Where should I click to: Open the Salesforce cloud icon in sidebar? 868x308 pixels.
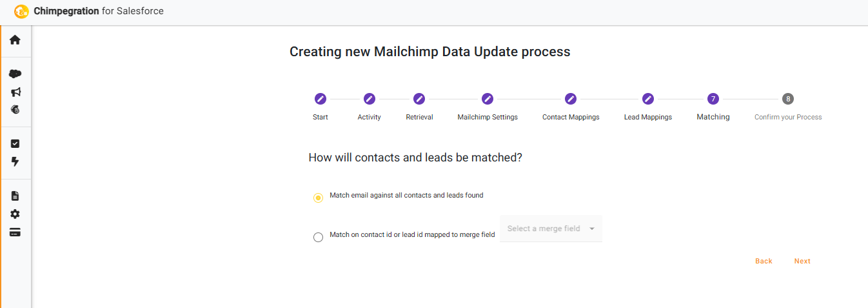coord(15,74)
